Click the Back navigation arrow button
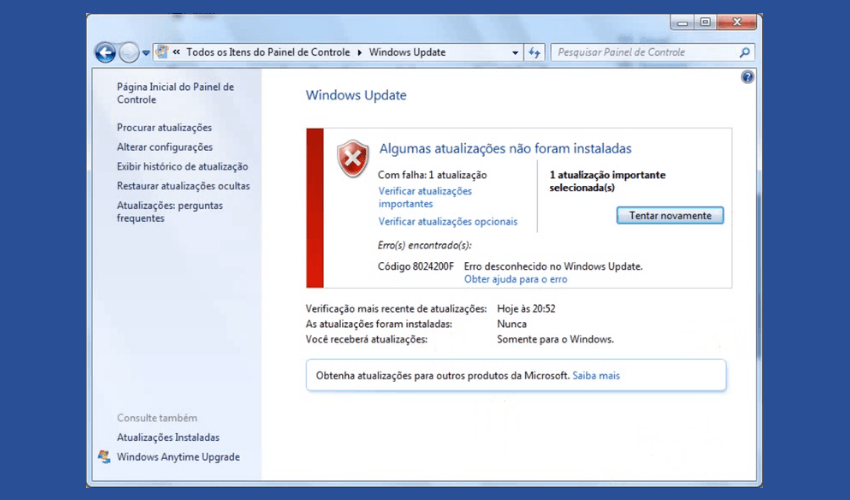This screenshot has width=850, height=500. pyautogui.click(x=105, y=53)
